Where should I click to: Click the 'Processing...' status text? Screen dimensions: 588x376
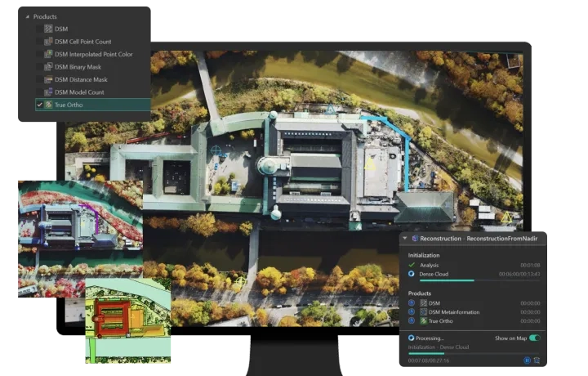tap(430, 338)
